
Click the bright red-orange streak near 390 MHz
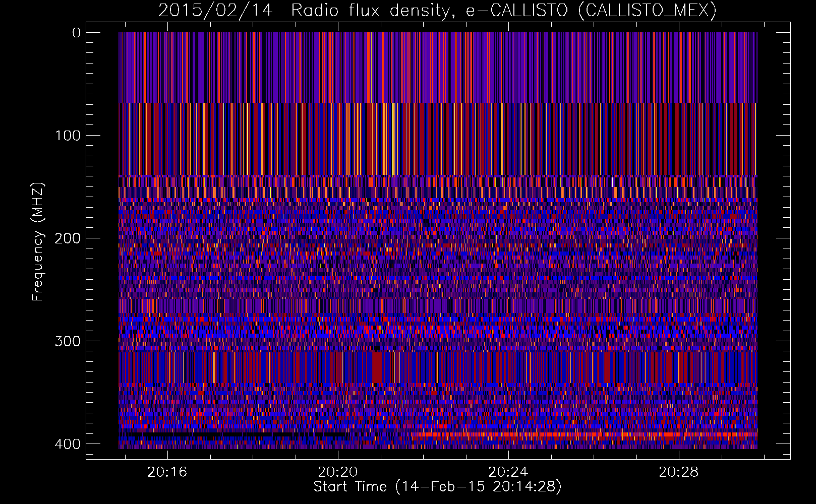(584, 434)
